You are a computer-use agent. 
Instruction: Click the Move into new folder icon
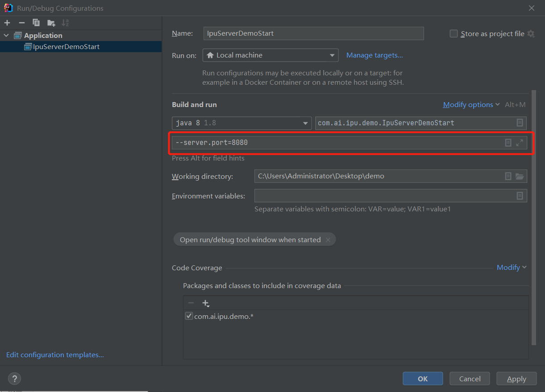pyautogui.click(x=51, y=23)
